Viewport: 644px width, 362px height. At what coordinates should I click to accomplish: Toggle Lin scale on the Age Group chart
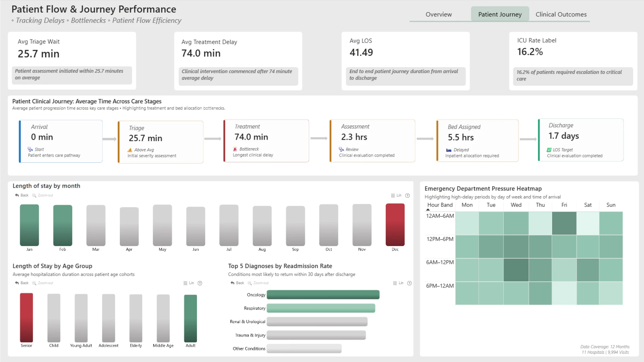(189, 283)
